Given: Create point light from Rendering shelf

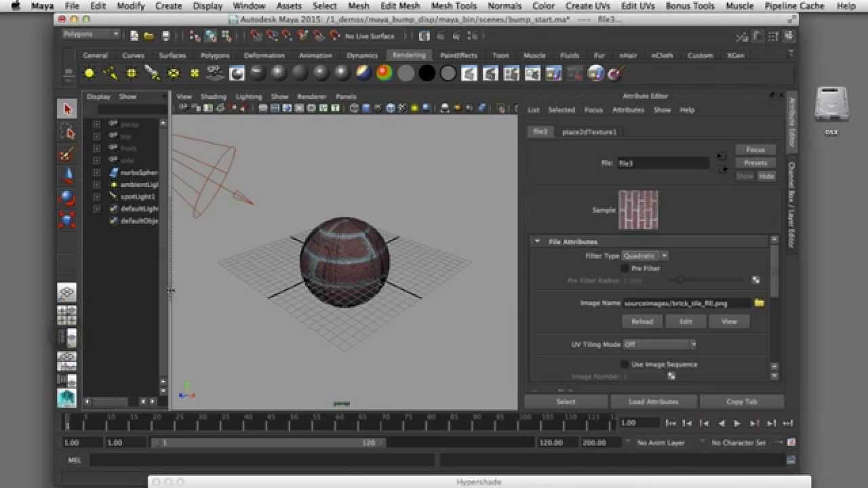Looking at the screenshot, I should click(131, 73).
